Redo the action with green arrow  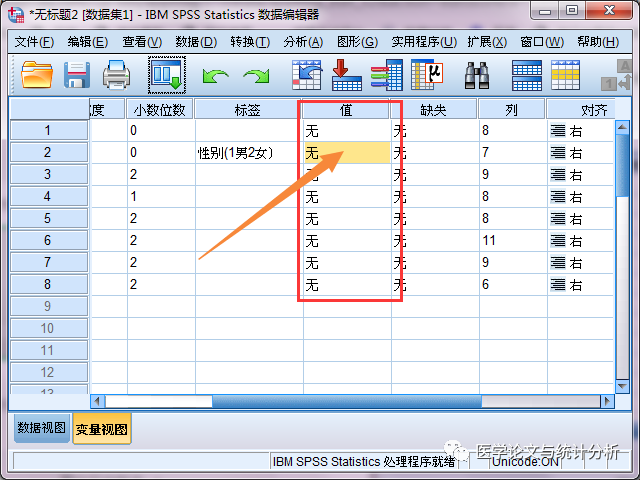tap(256, 76)
